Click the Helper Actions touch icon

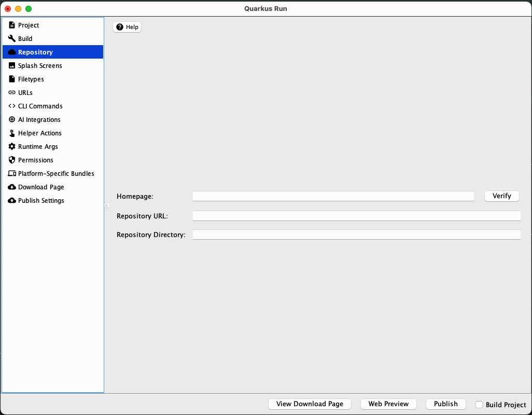click(12, 133)
